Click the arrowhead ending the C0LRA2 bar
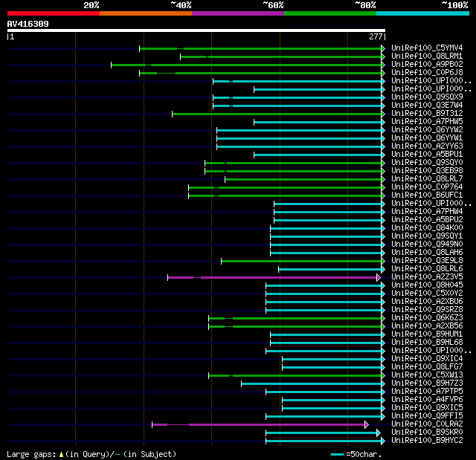Screen dimensions: 476x460 (x=367, y=424)
